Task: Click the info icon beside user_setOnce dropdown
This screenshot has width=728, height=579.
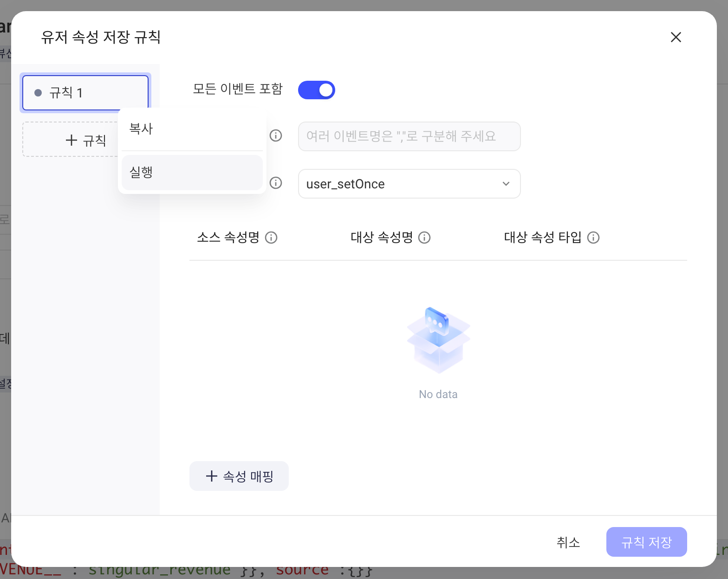Action: point(276,183)
